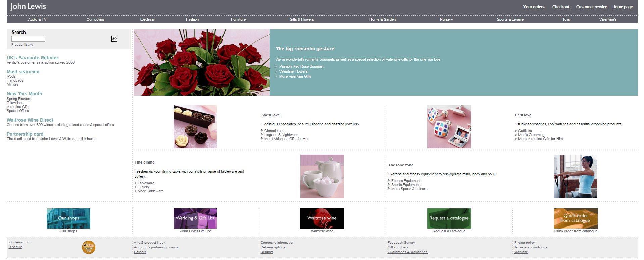Open Chocolates link
Image resolution: width=644 pixels, height=260 pixels.
273,131
